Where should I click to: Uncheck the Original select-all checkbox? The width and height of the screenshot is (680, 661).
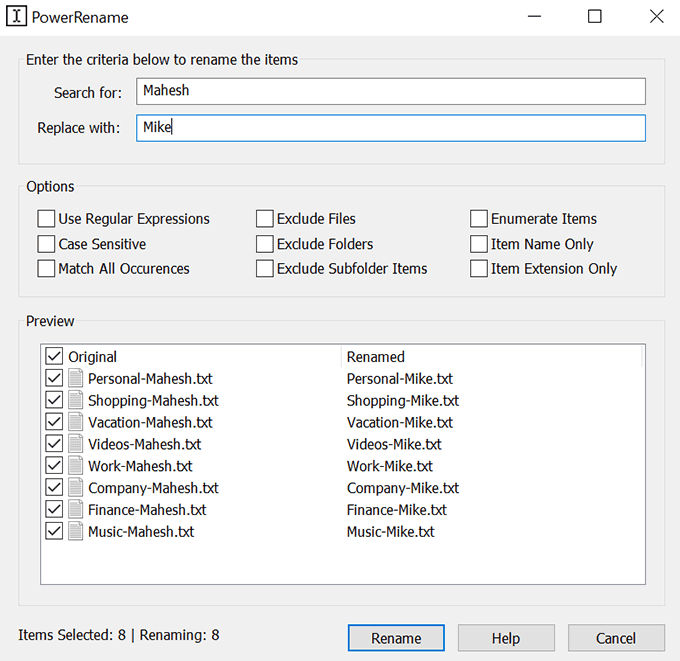54,357
